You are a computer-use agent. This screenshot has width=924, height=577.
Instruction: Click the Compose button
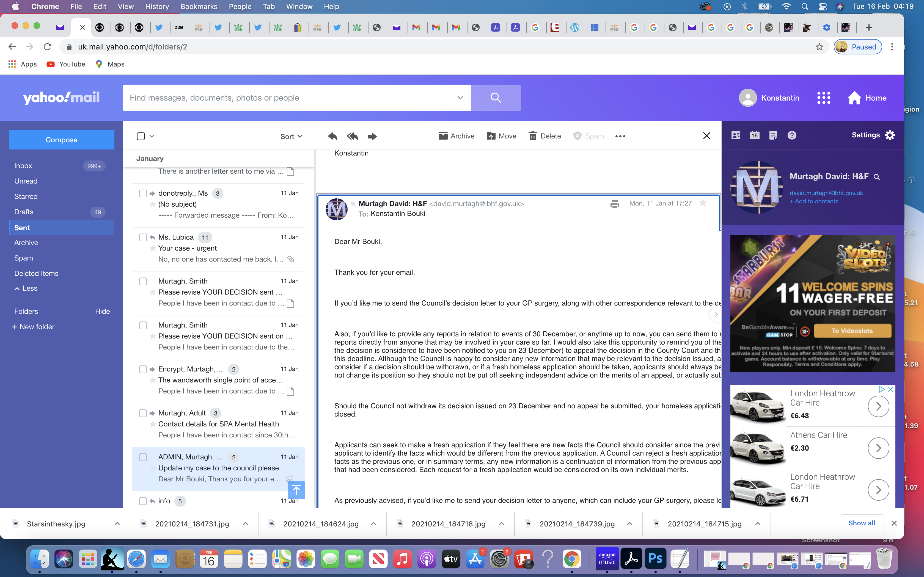[62, 140]
